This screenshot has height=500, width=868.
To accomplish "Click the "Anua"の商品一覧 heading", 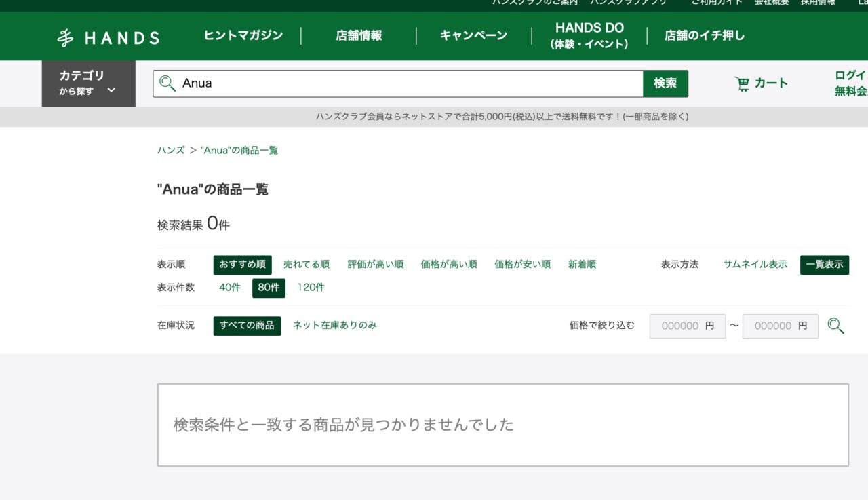I will point(213,189).
